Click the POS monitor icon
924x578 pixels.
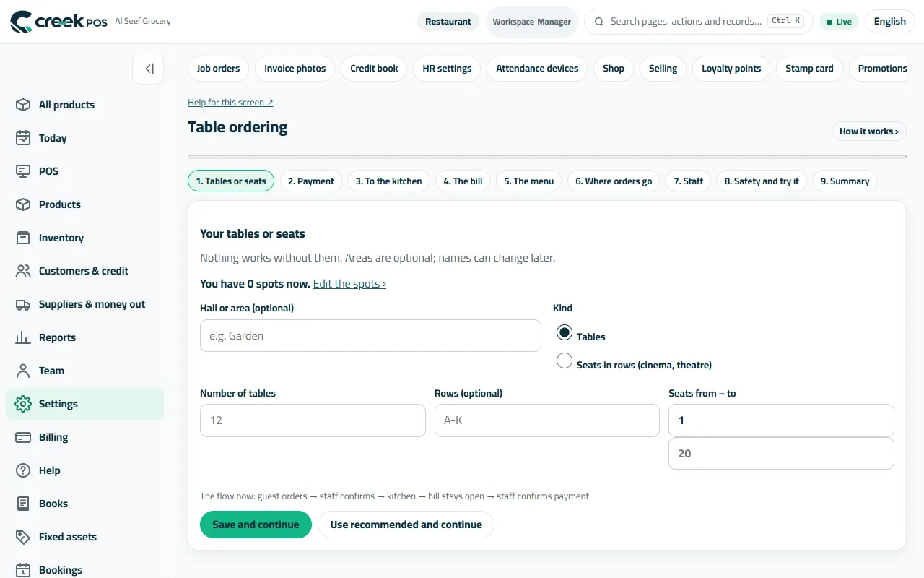23,171
